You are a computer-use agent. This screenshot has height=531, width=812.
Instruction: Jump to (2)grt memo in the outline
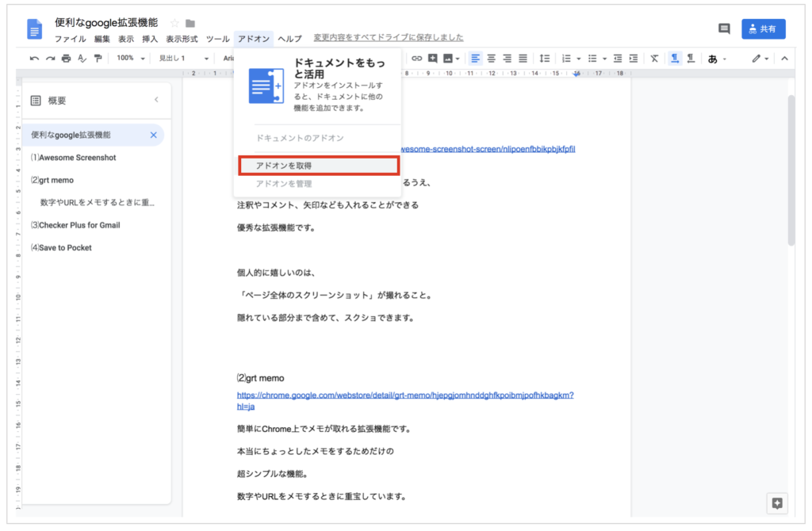click(x=52, y=180)
